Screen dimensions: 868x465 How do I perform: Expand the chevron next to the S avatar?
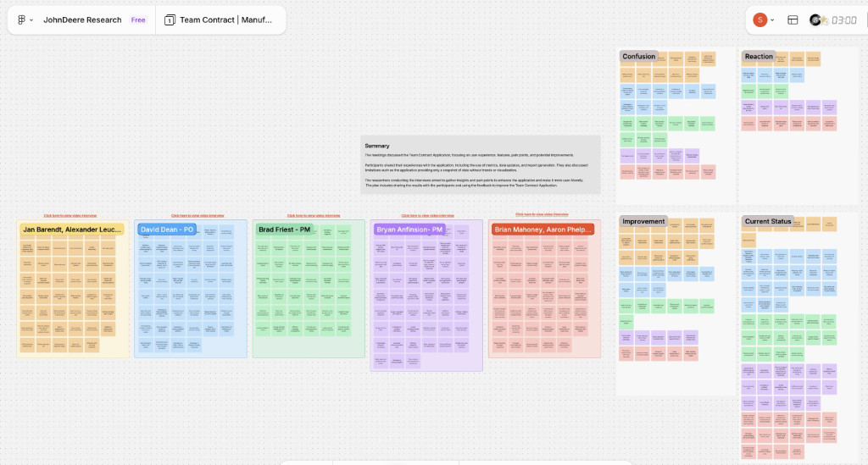click(x=772, y=20)
